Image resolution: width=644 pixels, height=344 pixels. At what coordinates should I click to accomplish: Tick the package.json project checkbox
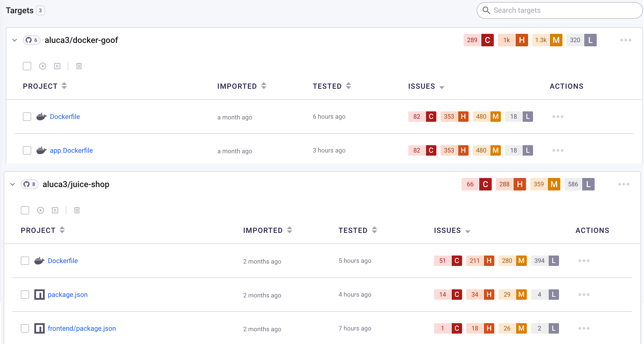[x=25, y=295]
